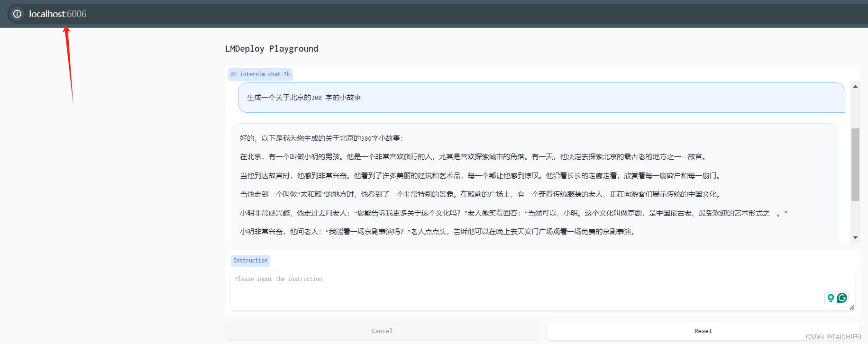The height and width of the screenshot is (344, 868).
Task: Click the paragraph starting 小明非常兴奋，他问老人
Action: [439, 232]
